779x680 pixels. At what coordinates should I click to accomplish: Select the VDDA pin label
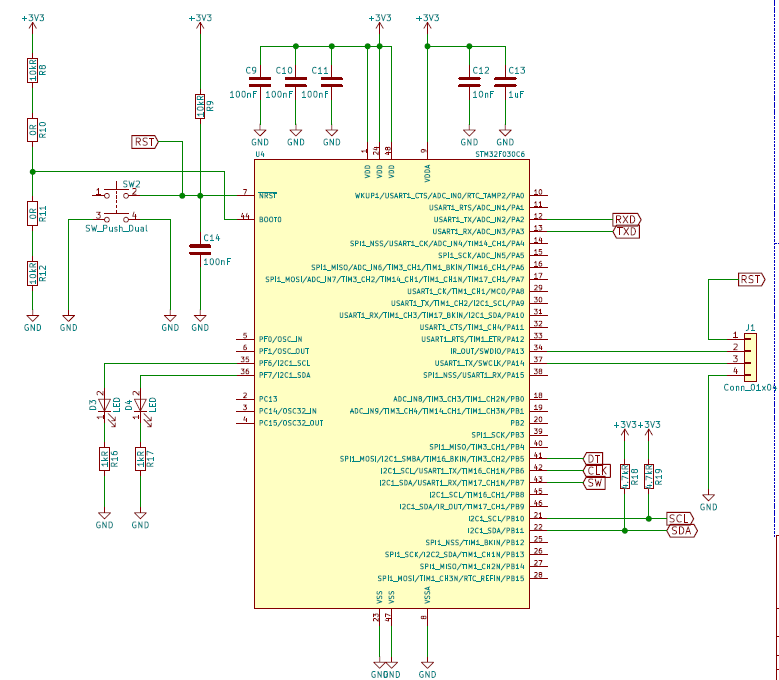point(427,172)
